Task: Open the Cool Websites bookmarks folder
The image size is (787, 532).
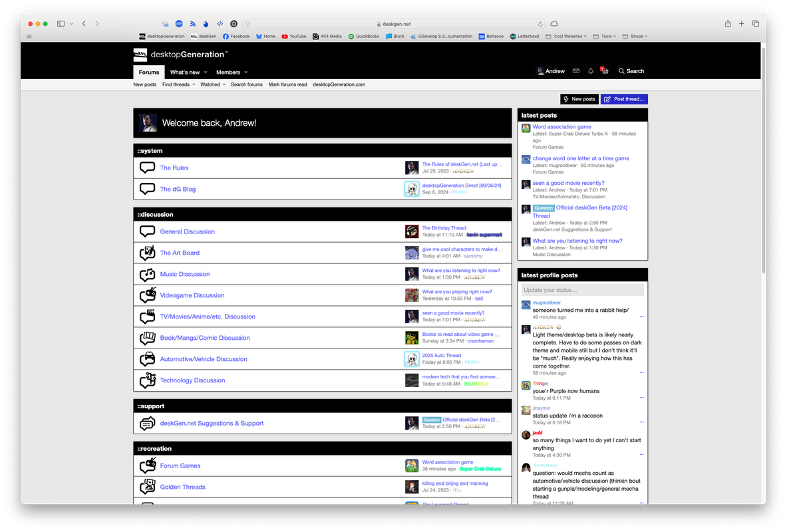Action: tap(565, 36)
